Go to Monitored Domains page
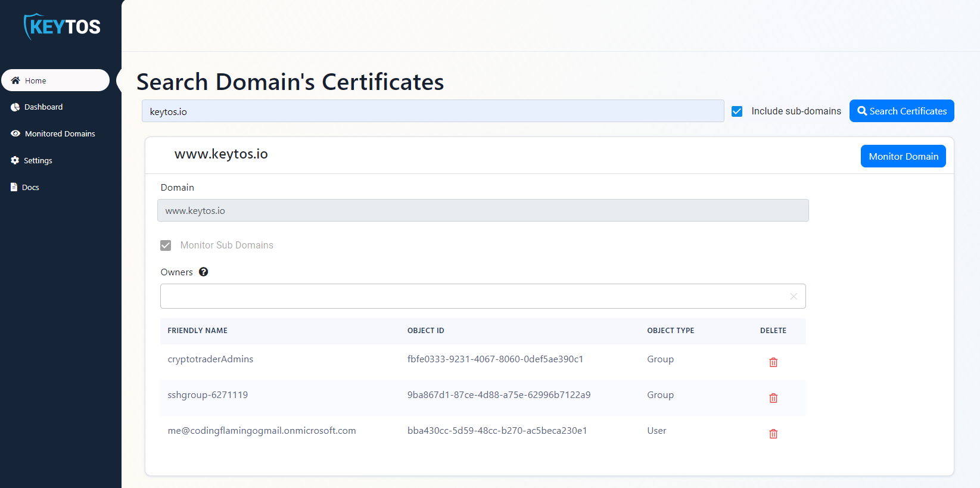980x488 pixels. tap(53, 134)
